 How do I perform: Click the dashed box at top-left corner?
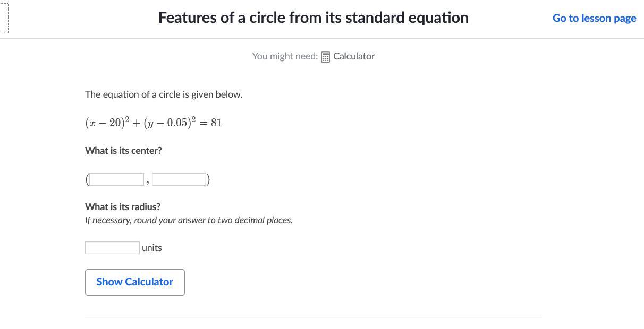pyautogui.click(x=4, y=18)
